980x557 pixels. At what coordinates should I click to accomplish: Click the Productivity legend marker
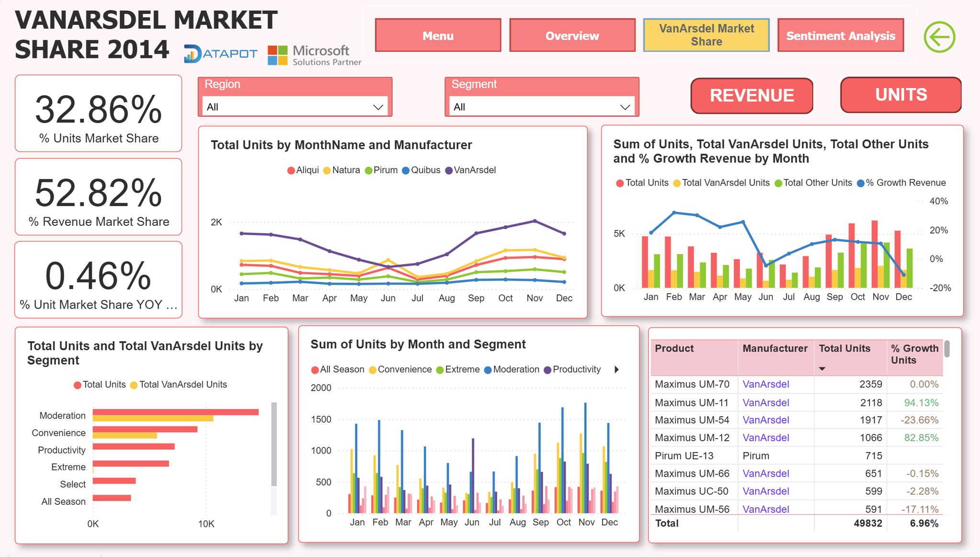click(x=547, y=370)
